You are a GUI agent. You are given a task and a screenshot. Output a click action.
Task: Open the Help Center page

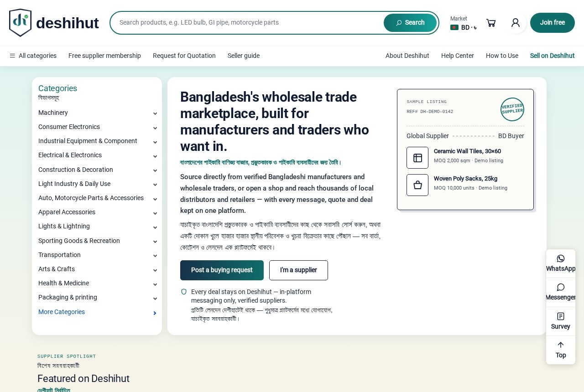click(458, 56)
